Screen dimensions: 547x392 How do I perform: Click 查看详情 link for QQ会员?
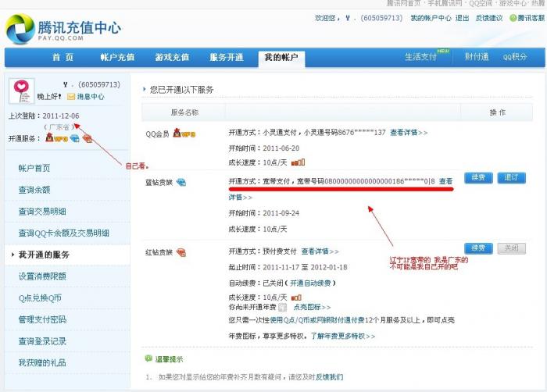point(409,133)
